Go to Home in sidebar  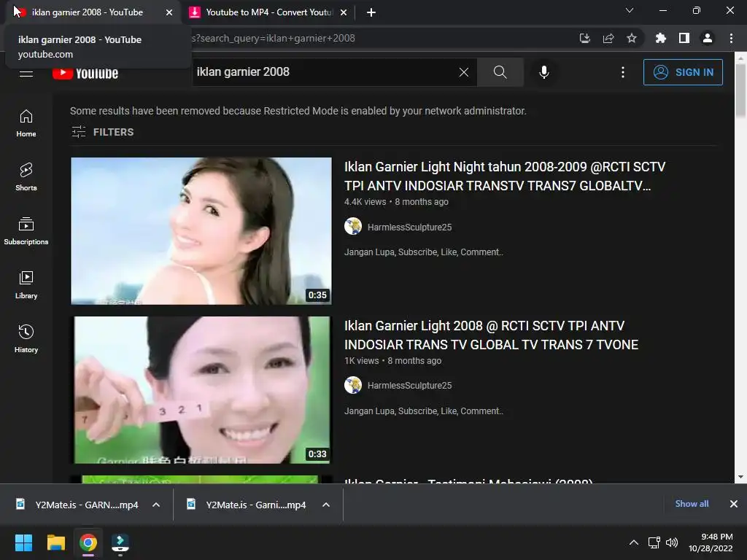(26, 123)
